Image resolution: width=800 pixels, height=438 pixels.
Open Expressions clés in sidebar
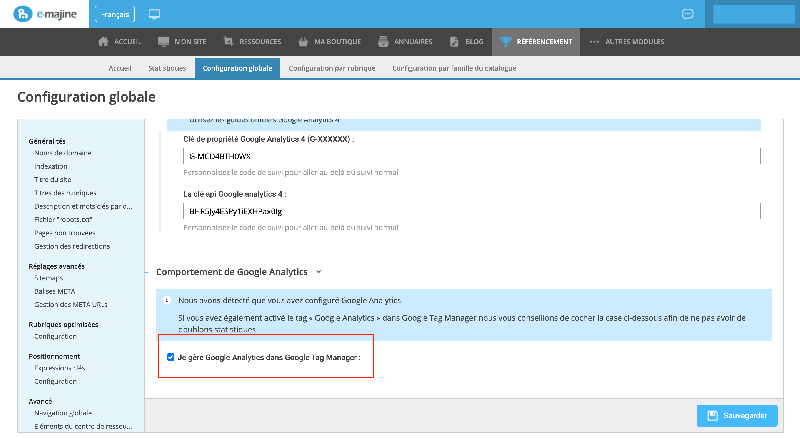pyautogui.click(x=60, y=368)
